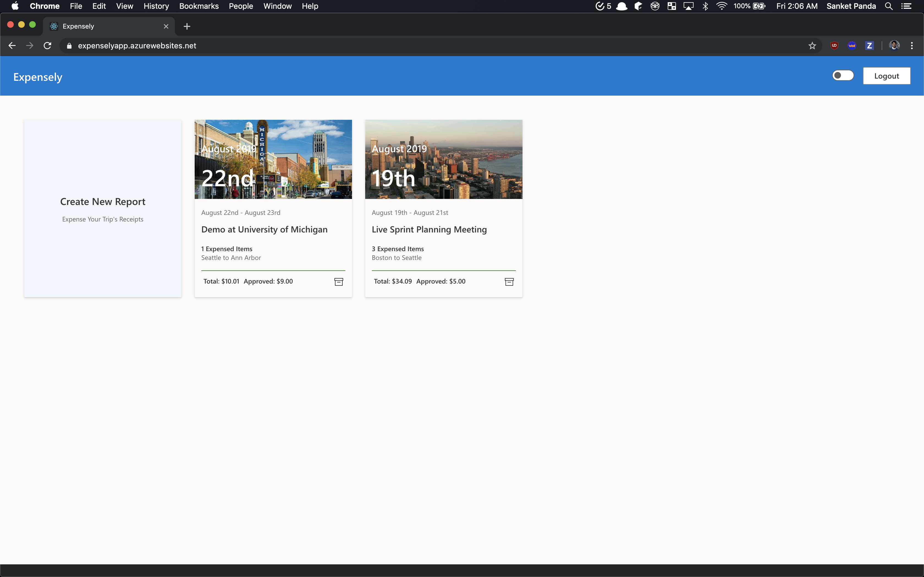Image resolution: width=924 pixels, height=577 pixels.
Task: Reload the current page
Action: (x=47, y=46)
